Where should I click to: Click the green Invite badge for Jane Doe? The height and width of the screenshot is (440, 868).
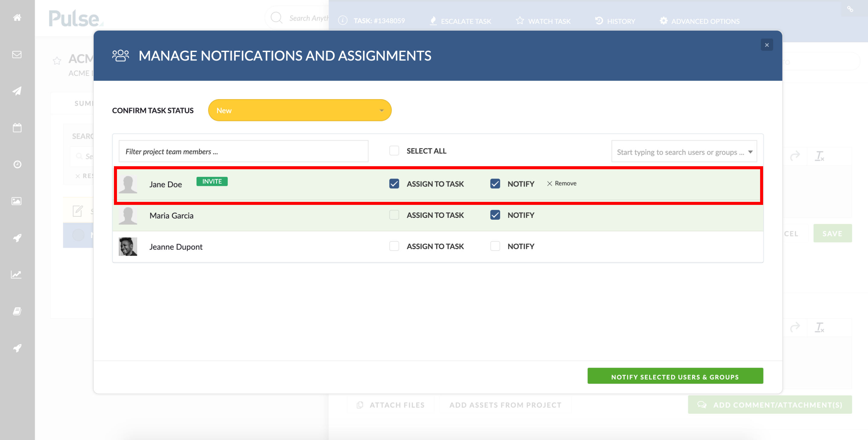coord(212,181)
